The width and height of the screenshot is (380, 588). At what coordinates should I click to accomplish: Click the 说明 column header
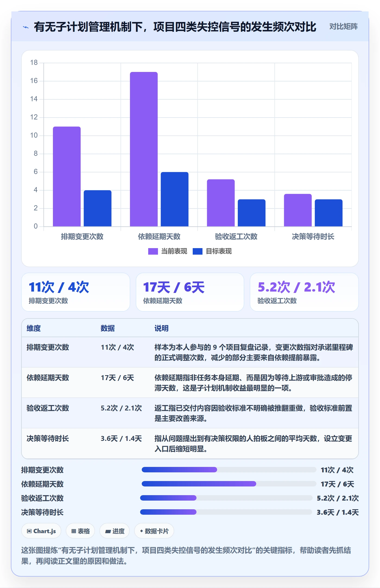click(x=161, y=328)
